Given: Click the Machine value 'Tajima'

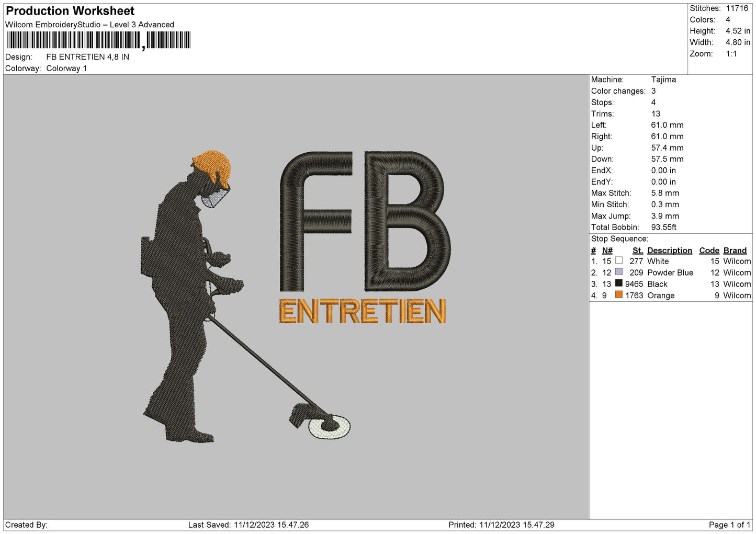Looking at the screenshot, I should (663, 79).
